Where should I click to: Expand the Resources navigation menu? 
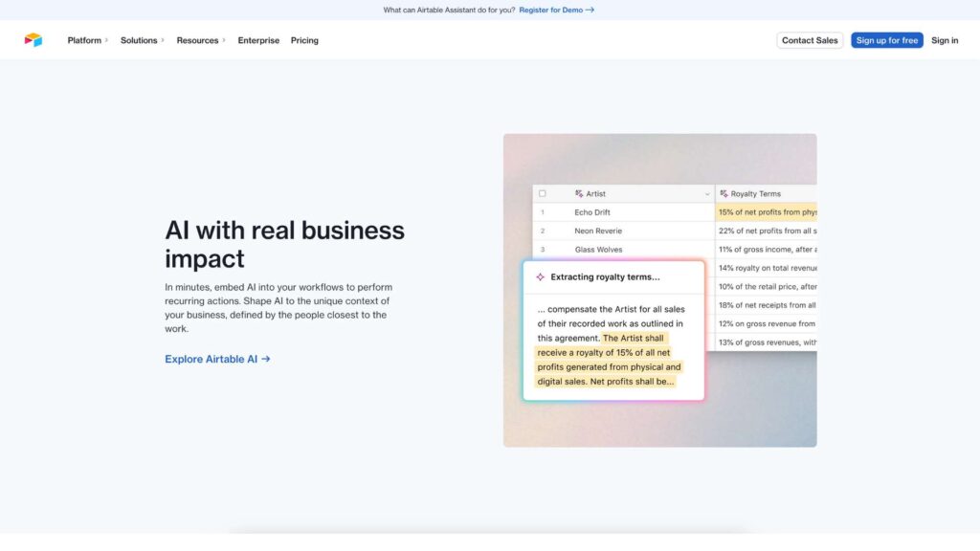199,40
